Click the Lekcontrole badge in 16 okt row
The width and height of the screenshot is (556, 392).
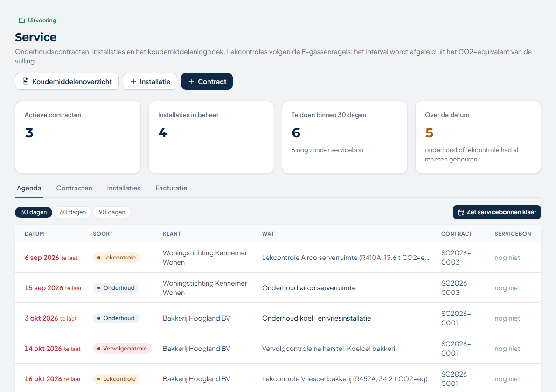click(117, 379)
